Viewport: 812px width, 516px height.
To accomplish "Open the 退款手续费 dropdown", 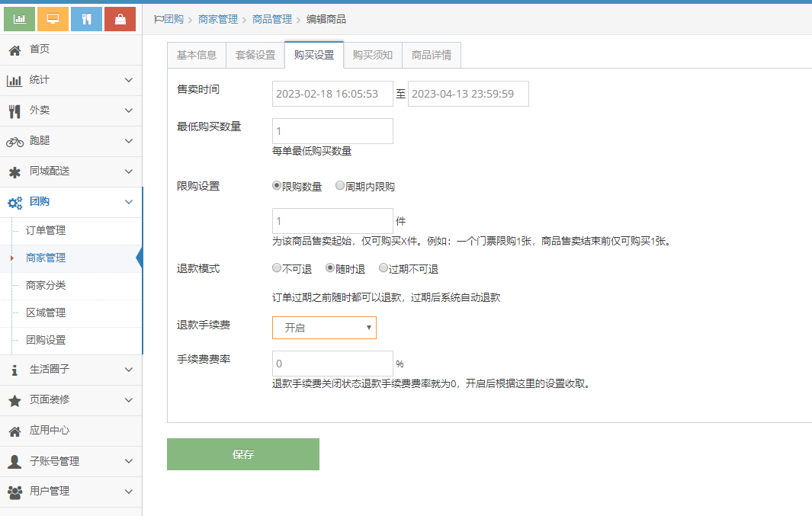I will point(324,328).
